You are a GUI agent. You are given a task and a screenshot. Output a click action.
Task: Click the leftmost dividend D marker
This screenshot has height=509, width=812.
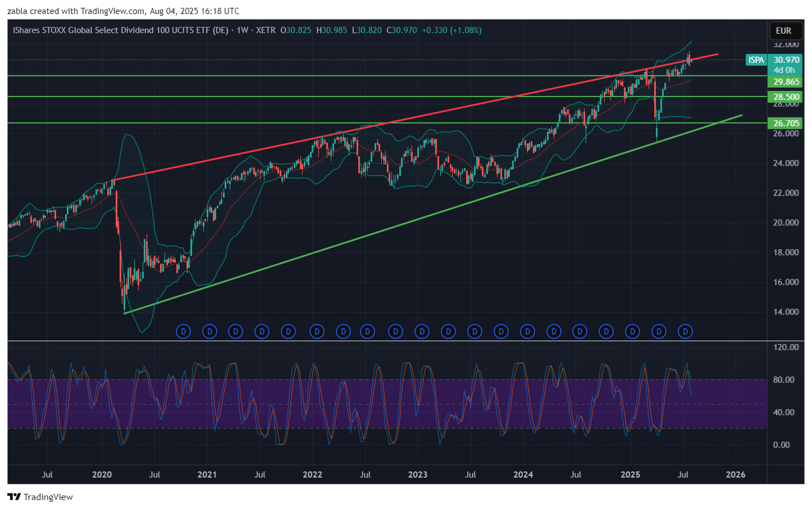pos(183,332)
